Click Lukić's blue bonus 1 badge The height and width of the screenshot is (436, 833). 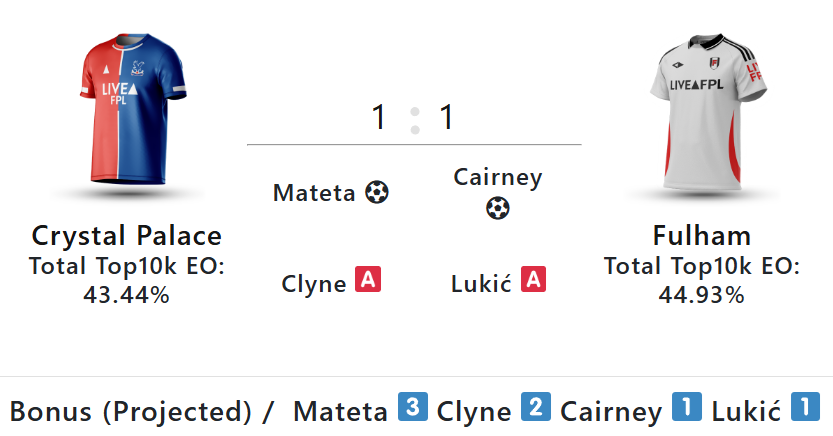(805, 408)
